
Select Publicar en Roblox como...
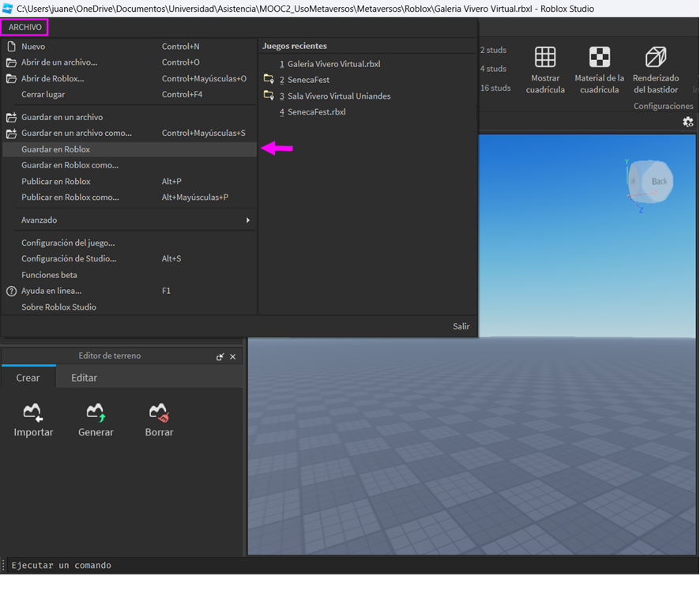[x=70, y=198]
